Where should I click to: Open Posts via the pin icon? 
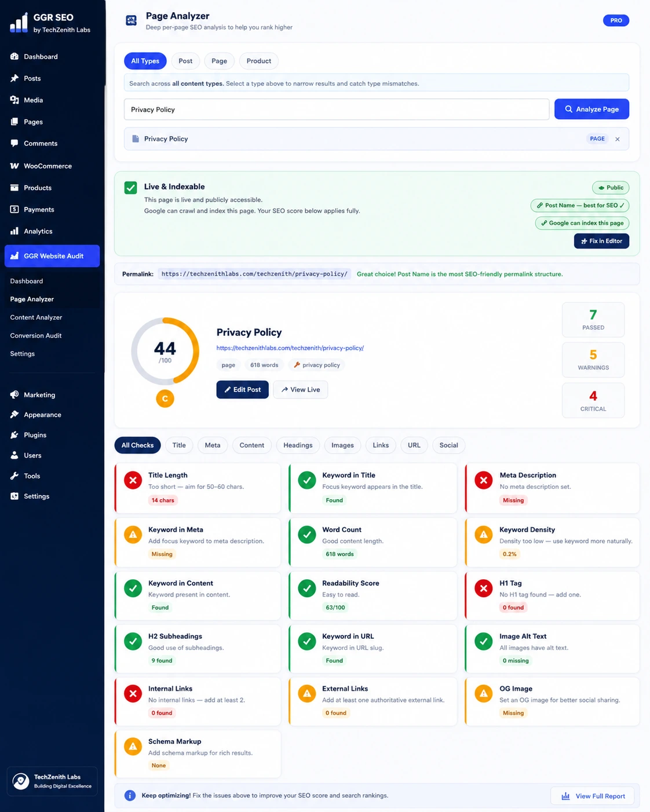click(14, 78)
